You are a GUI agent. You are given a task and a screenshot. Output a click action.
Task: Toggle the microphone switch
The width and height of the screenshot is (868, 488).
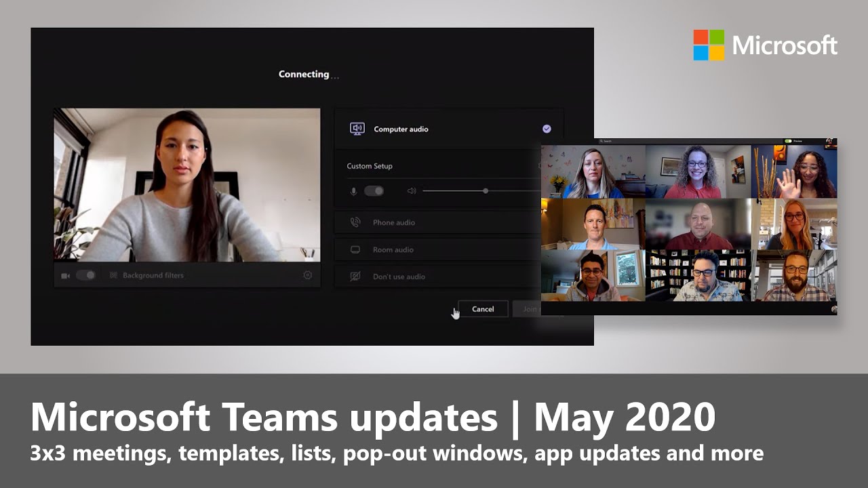coord(374,191)
